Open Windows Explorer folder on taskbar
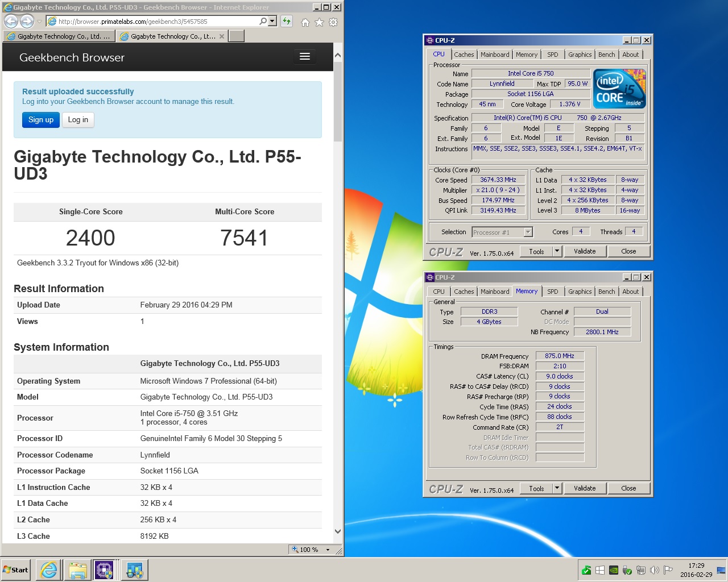728x582 pixels. [x=77, y=569]
